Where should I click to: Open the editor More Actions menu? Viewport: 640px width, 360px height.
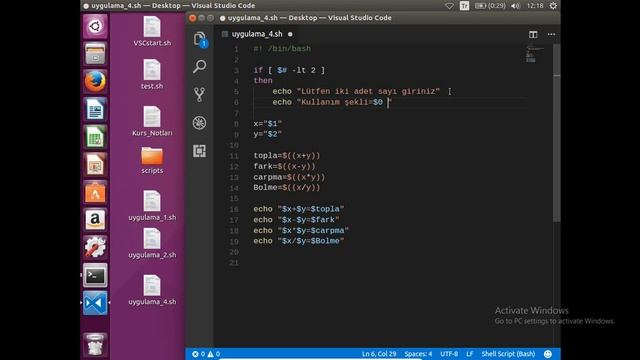(x=551, y=34)
